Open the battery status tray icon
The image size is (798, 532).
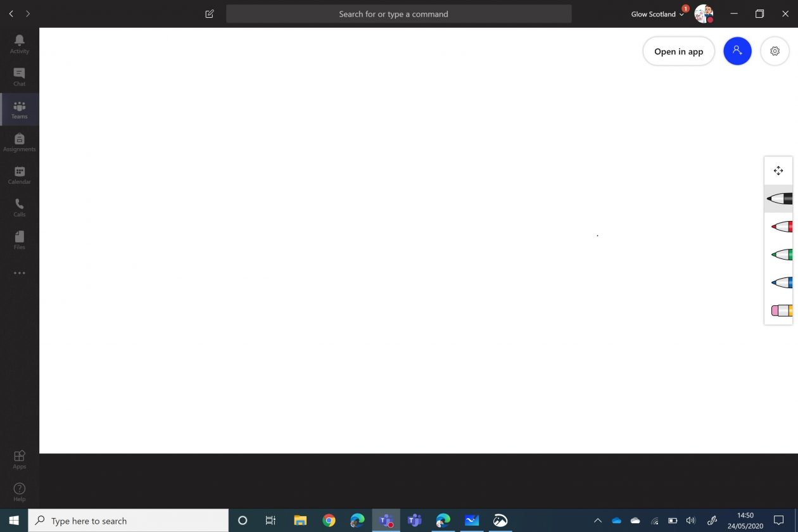pyautogui.click(x=673, y=521)
